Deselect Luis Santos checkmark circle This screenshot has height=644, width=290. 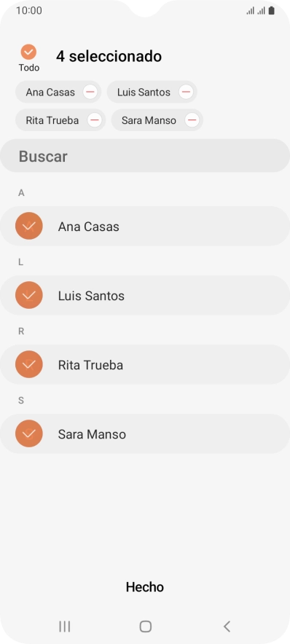pos(29,295)
